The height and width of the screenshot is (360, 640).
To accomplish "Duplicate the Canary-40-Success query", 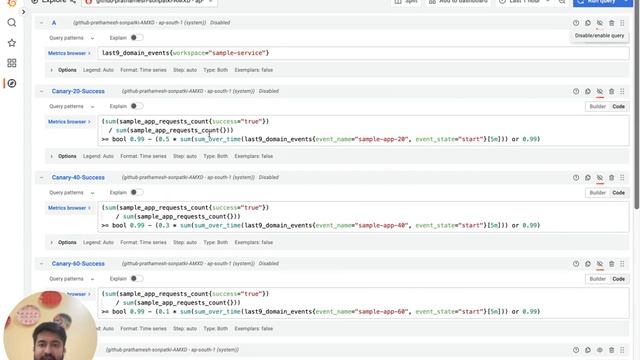I will click(588, 178).
